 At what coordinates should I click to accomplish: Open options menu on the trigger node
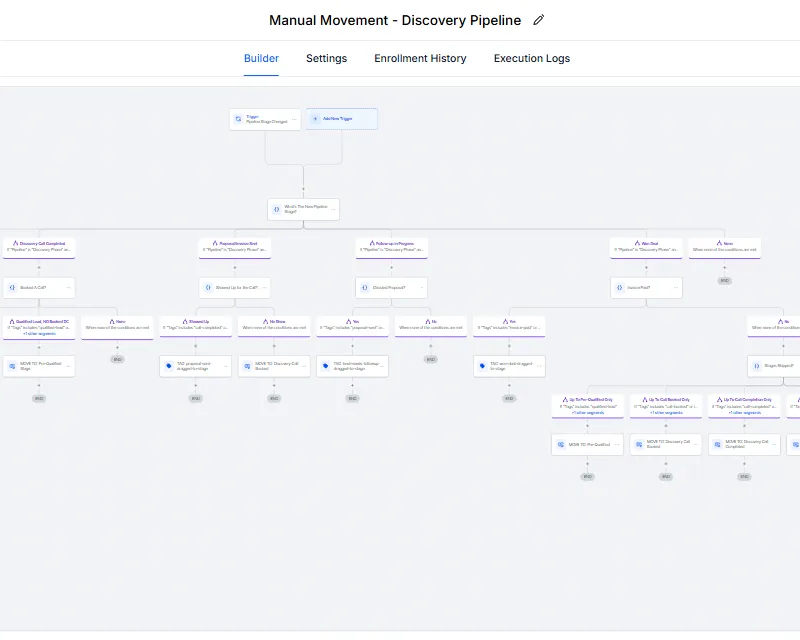pyautogui.click(x=294, y=119)
